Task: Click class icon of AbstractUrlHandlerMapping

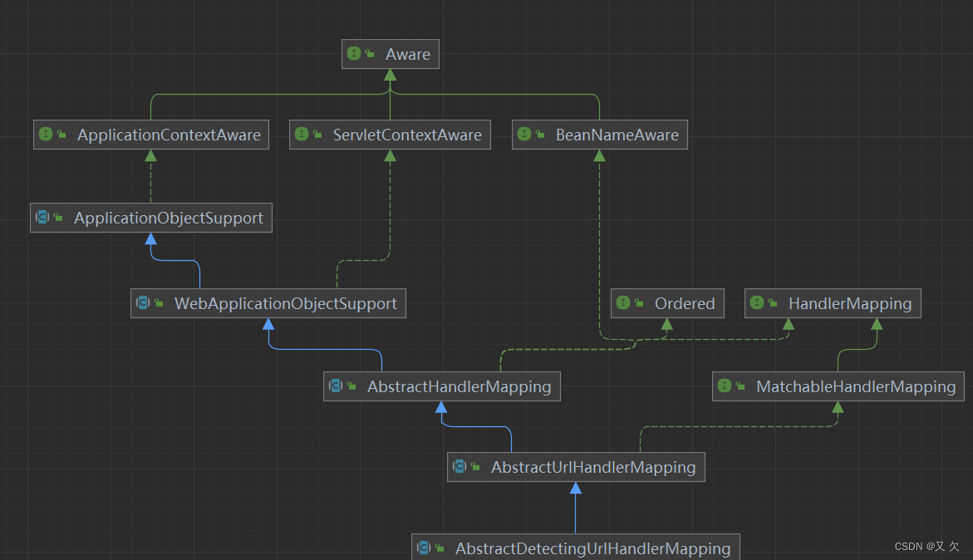Action: point(459,466)
